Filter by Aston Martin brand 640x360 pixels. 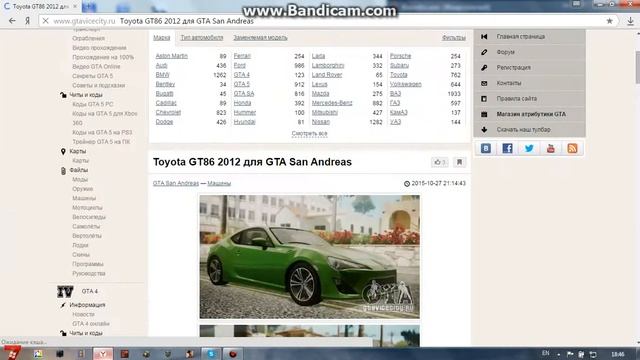point(171,56)
